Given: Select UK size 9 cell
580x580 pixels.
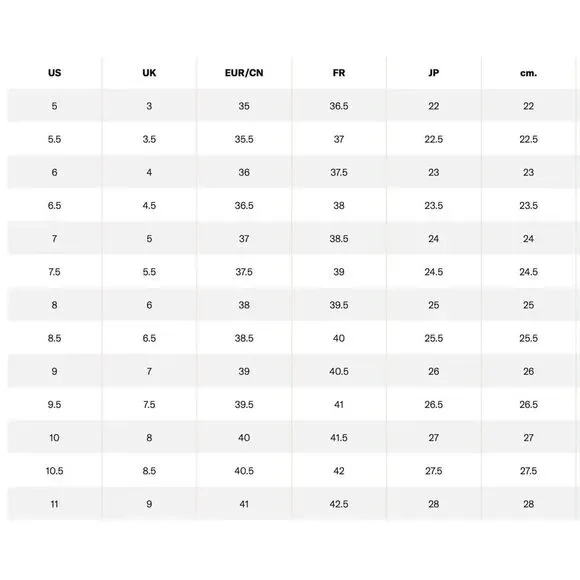Looking at the screenshot, I should (x=149, y=504).
